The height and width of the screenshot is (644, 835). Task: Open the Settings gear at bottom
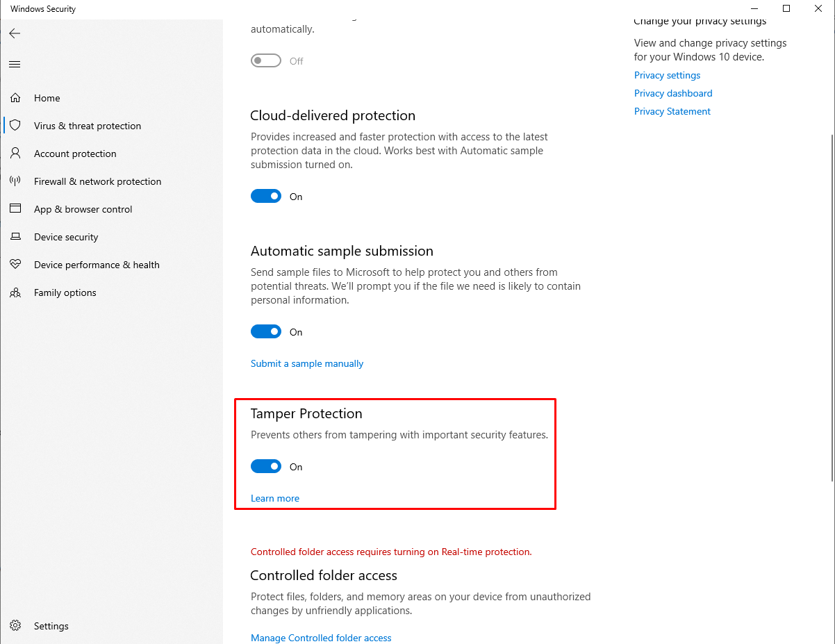click(15, 626)
